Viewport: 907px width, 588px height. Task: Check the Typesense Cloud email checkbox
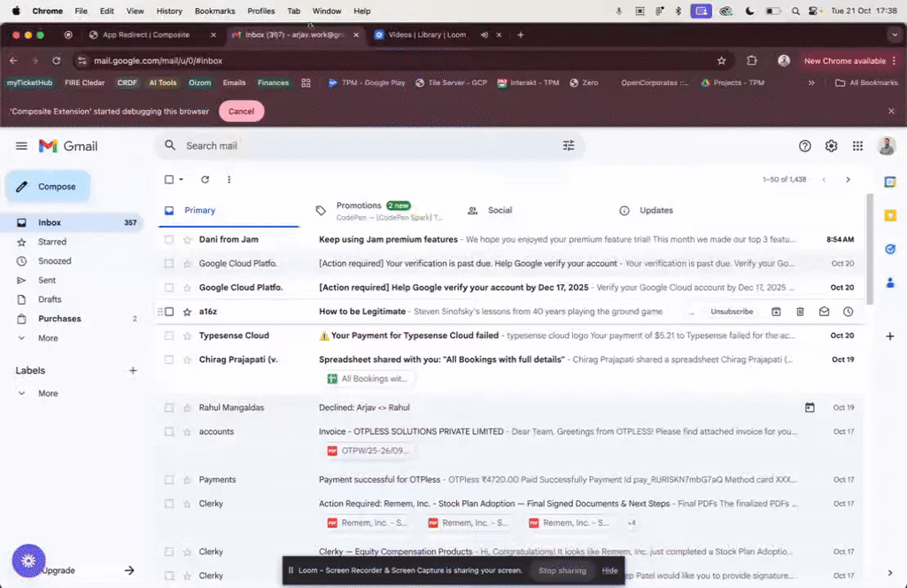(169, 336)
